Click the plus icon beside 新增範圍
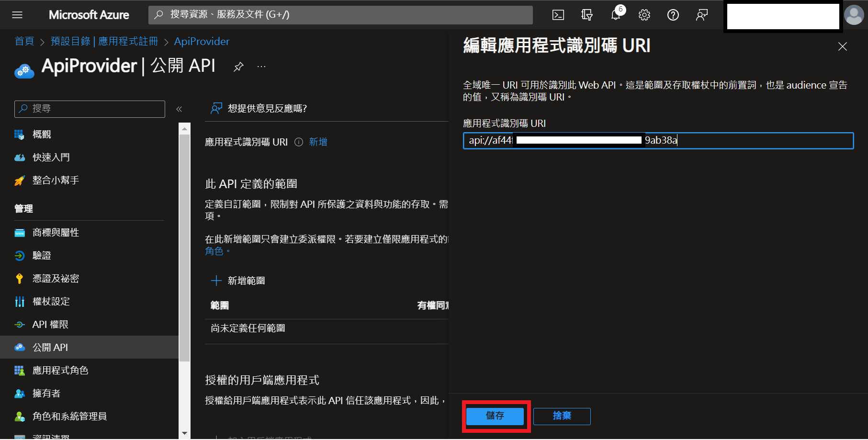Viewport: 868px width, 440px height. tap(216, 281)
